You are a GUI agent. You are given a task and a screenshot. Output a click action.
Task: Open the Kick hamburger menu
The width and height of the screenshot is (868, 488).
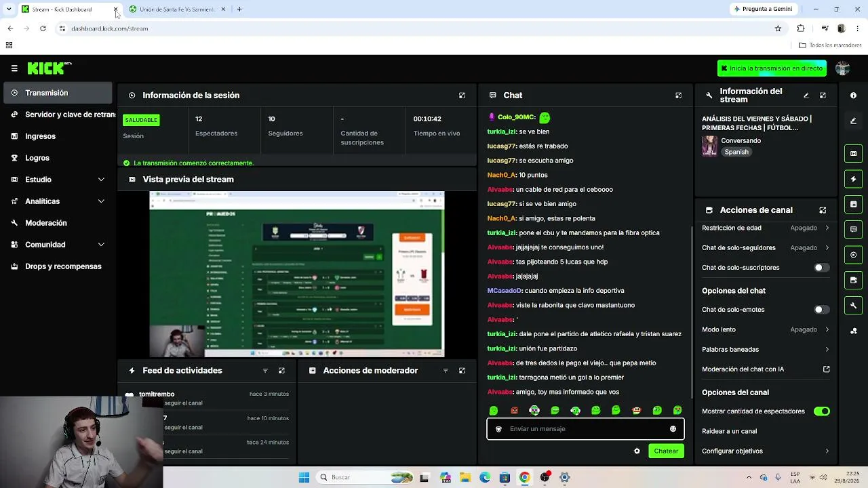point(14,68)
